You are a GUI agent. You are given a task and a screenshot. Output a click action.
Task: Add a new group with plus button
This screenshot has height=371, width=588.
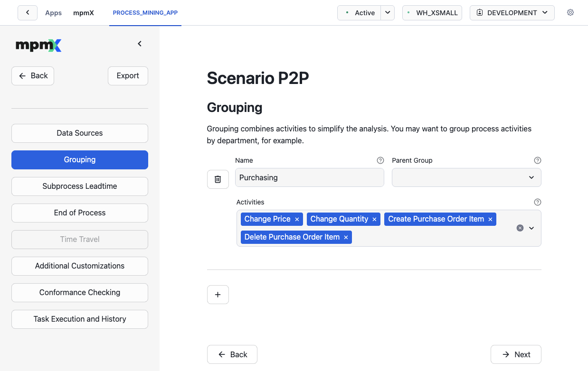coord(218,295)
